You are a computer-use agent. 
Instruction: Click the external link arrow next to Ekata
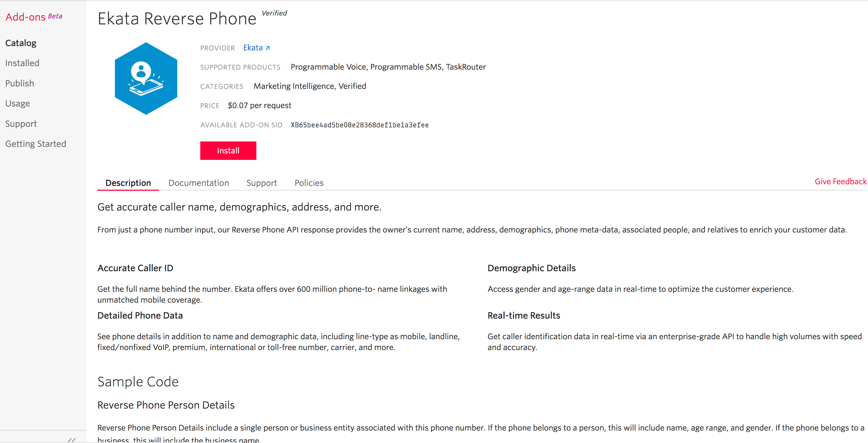click(x=267, y=48)
